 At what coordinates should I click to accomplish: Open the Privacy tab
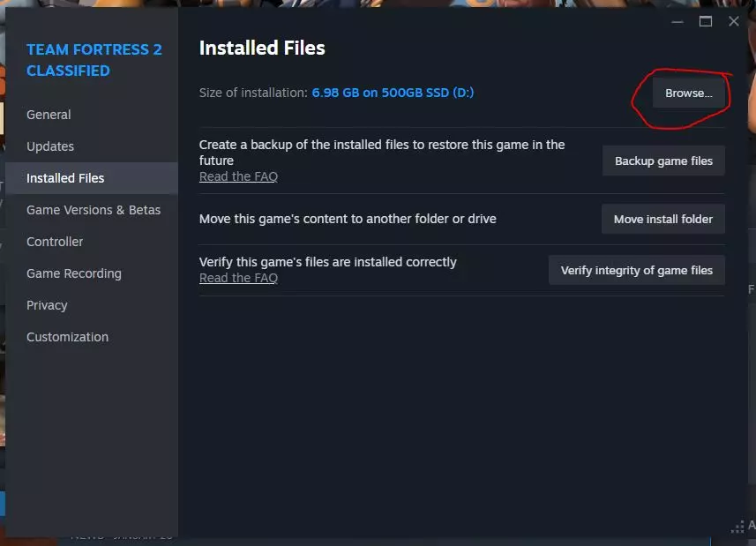tap(47, 305)
